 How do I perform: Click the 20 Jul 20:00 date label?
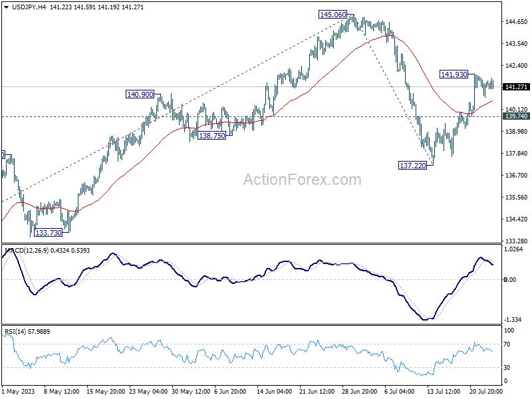click(x=486, y=392)
